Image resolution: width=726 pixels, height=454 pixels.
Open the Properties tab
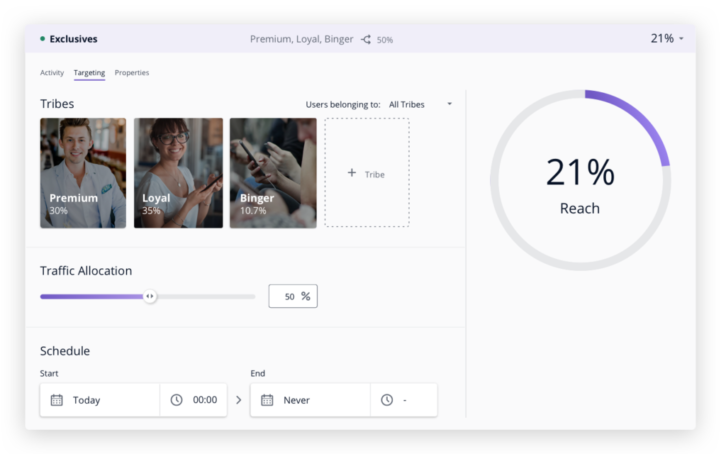coord(132,73)
